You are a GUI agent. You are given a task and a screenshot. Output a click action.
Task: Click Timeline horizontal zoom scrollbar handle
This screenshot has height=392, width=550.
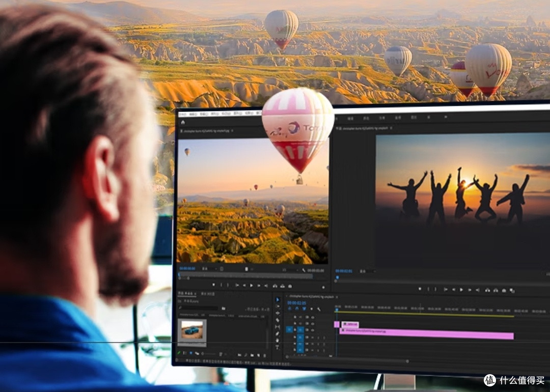pyautogui.click(x=407, y=361)
